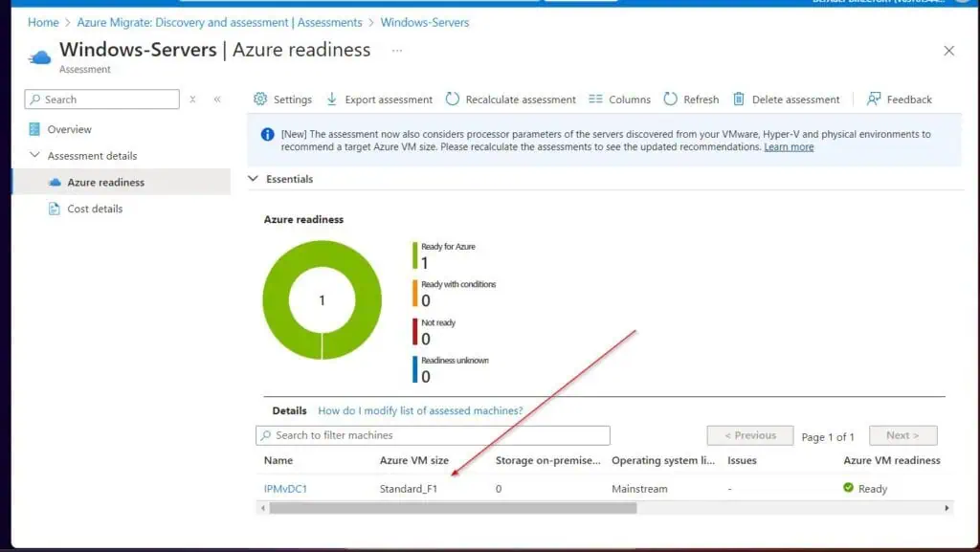Select Azure readiness in the left menu
Image resolution: width=980 pixels, height=552 pixels.
121,182
